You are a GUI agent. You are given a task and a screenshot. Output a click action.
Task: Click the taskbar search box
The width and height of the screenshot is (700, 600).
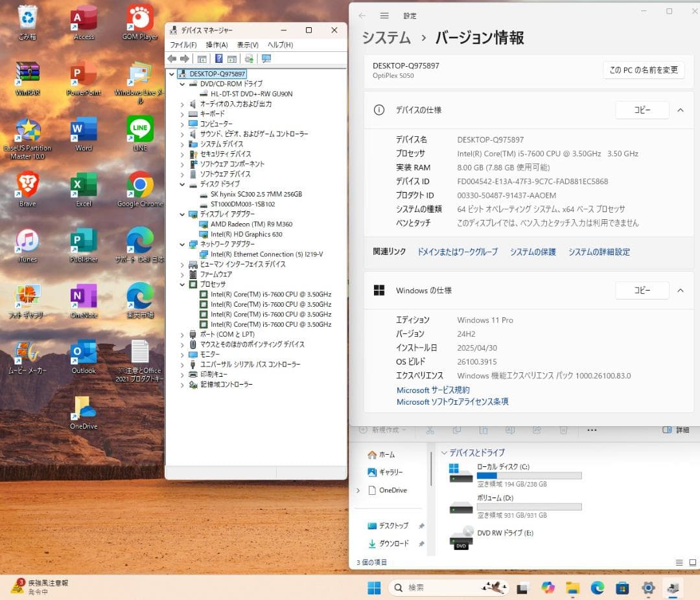447,588
